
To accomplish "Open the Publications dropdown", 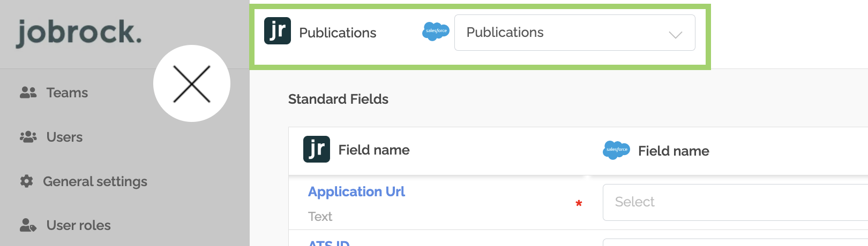I will (574, 33).
